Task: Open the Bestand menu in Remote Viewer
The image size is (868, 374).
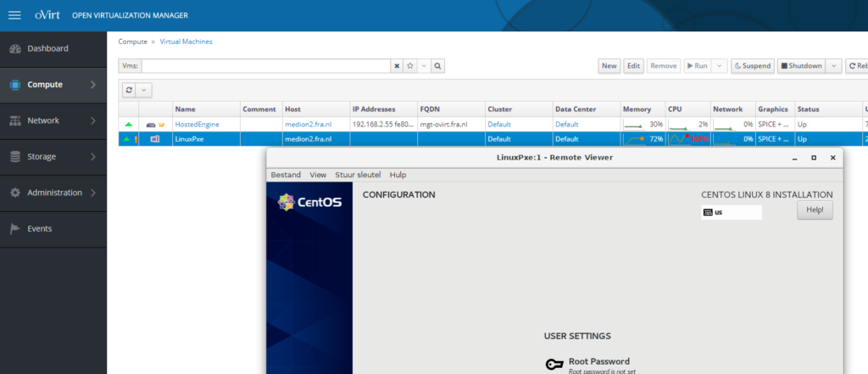Action: [286, 175]
